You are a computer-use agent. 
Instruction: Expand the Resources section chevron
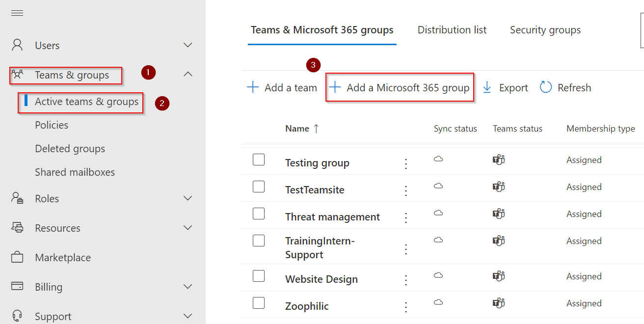(188, 228)
